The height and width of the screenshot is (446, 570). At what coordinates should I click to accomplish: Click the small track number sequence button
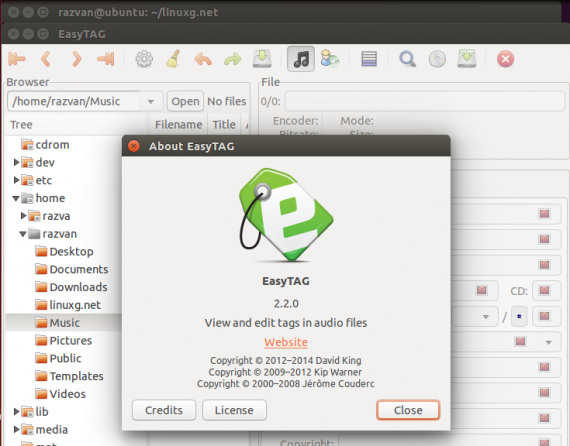[519, 316]
